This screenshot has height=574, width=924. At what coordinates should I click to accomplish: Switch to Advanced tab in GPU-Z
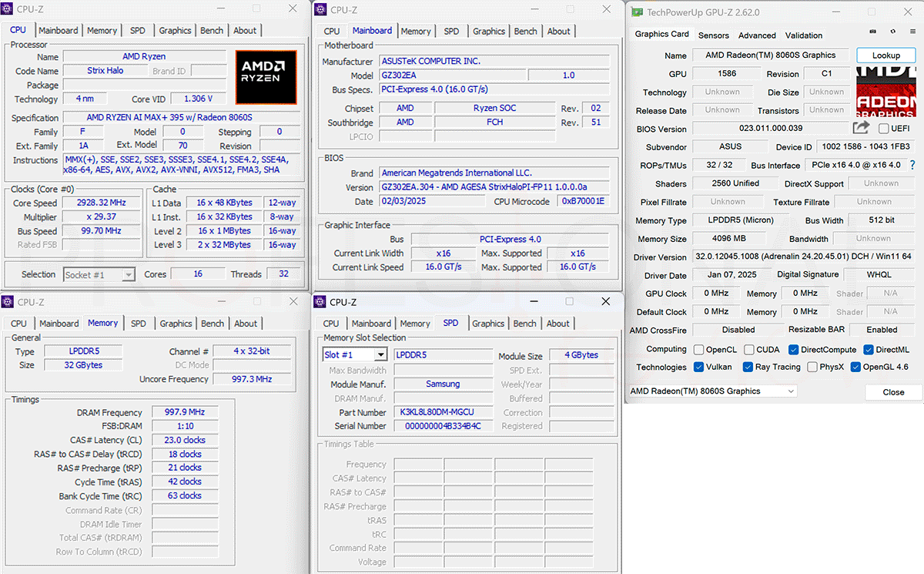tap(757, 35)
